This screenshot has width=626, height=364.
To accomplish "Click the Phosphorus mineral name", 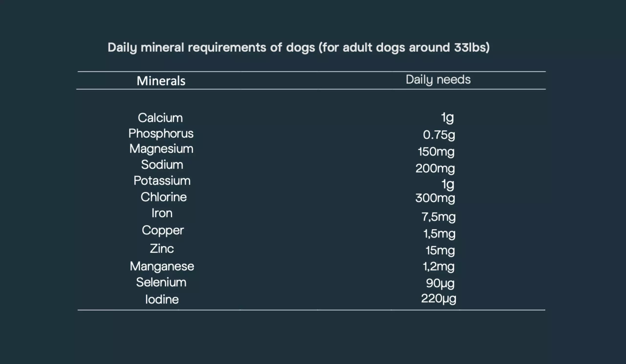I will point(161,134).
